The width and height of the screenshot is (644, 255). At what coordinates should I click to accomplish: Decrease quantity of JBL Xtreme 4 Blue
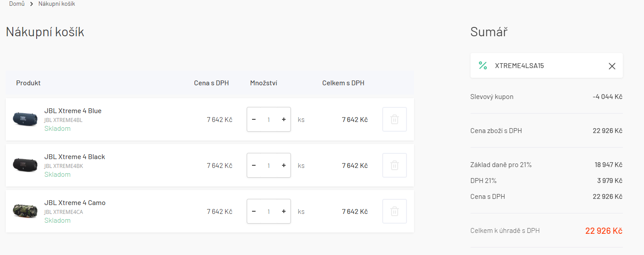click(x=254, y=119)
